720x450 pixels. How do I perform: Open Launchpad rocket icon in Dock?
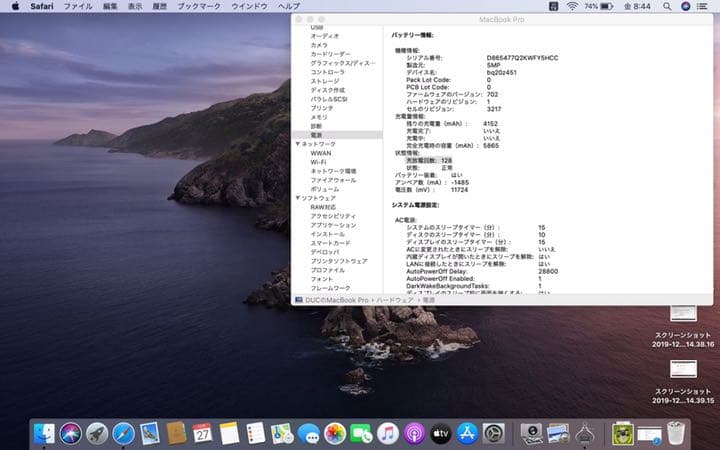(x=97, y=433)
